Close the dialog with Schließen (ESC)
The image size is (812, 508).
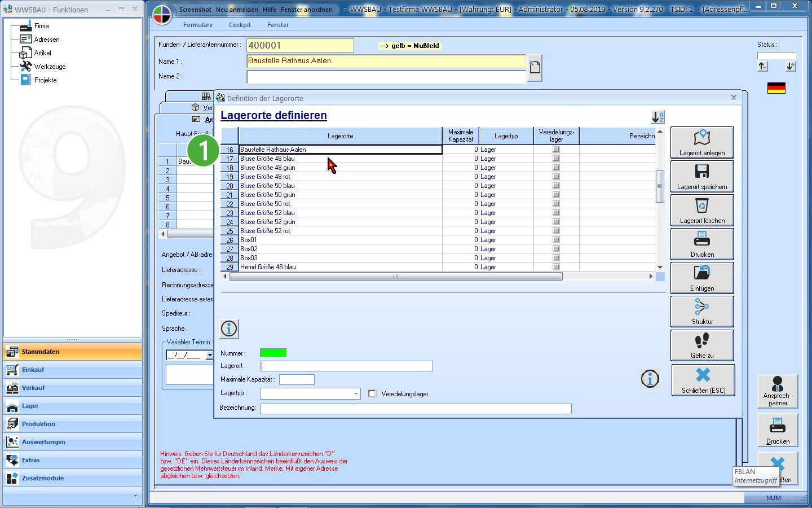703,380
